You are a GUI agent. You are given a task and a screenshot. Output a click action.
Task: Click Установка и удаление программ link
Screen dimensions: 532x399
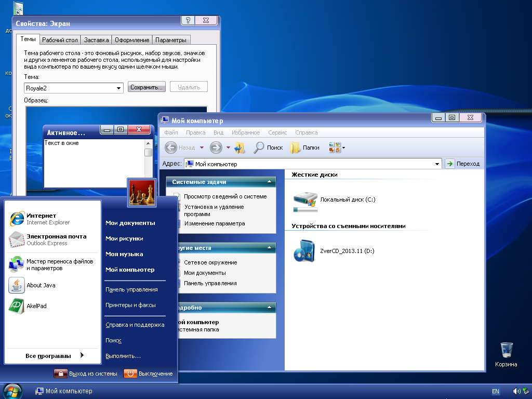click(214, 210)
